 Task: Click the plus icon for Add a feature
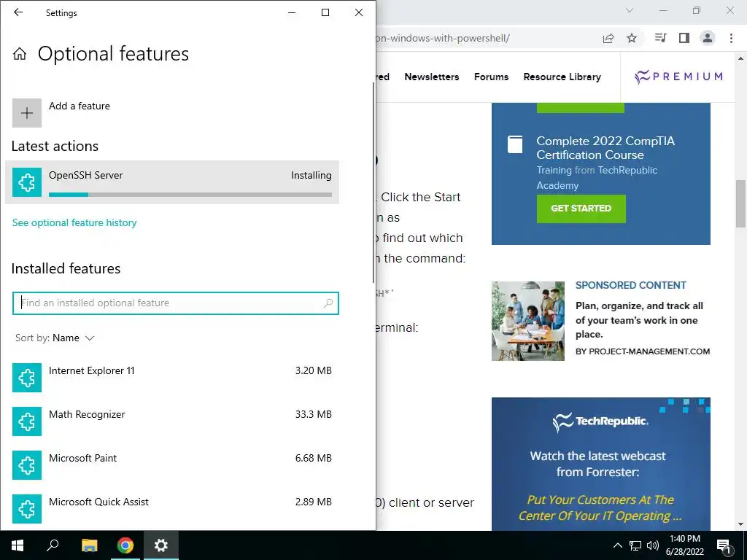tap(27, 113)
